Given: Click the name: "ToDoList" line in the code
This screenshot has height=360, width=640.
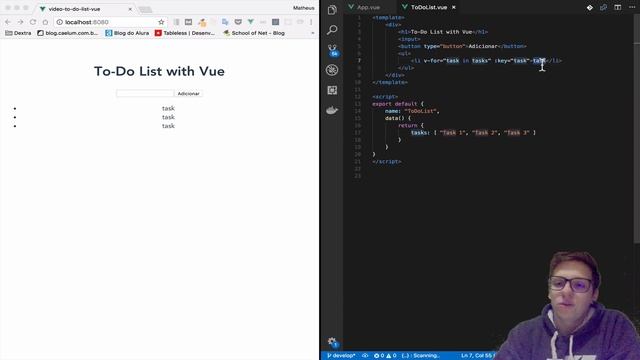Looking at the screenshot, I should pos(412,111).
